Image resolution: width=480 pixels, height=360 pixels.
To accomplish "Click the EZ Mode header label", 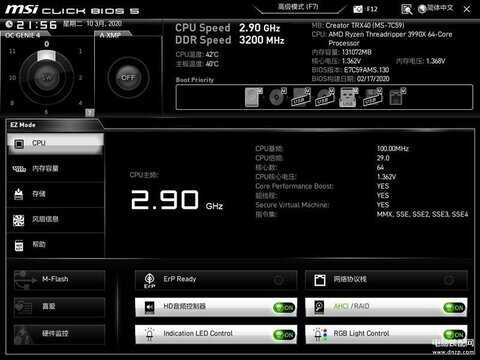I will pyautogui.click(x=23, y=125).
